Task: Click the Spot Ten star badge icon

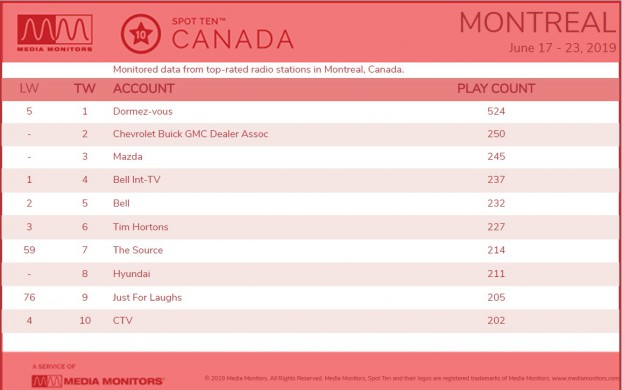Action: coord(141,34)
